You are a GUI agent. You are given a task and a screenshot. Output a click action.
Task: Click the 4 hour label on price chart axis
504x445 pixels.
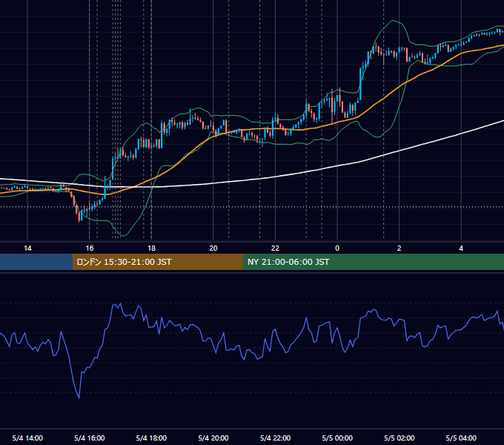click(461, 248)
